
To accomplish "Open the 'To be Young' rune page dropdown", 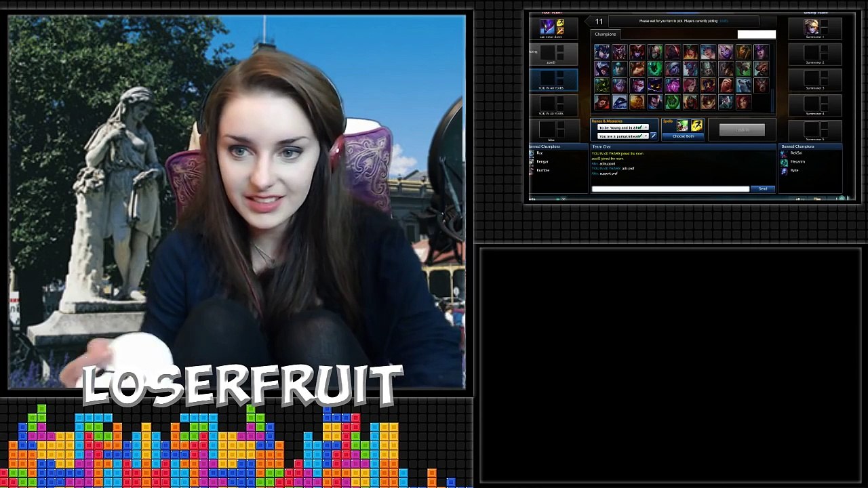I will [623, 127].
